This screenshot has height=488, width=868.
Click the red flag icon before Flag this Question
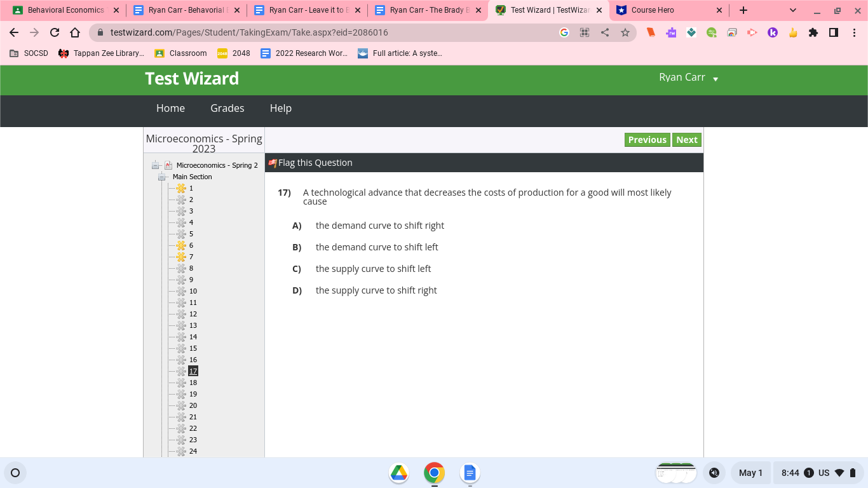pyautogui.click(x=272, y=162)
